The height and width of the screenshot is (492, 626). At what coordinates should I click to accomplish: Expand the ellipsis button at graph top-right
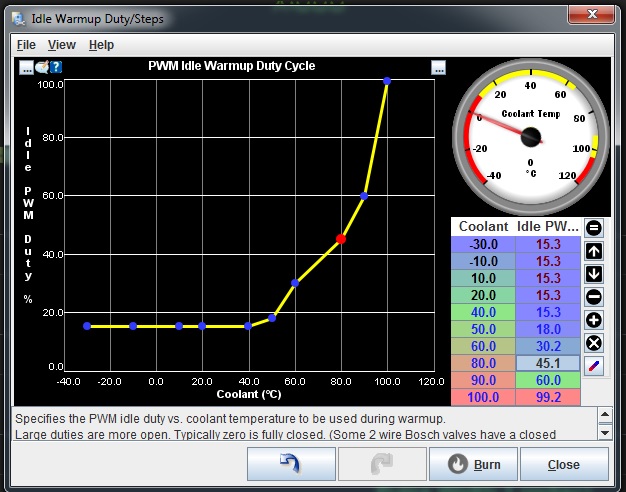(438, 67)
